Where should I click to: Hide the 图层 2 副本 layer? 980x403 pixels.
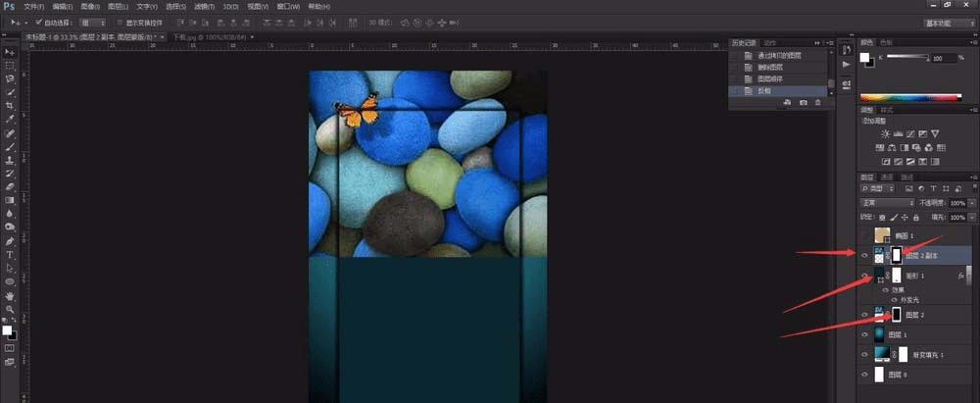(x=863, y=256)
